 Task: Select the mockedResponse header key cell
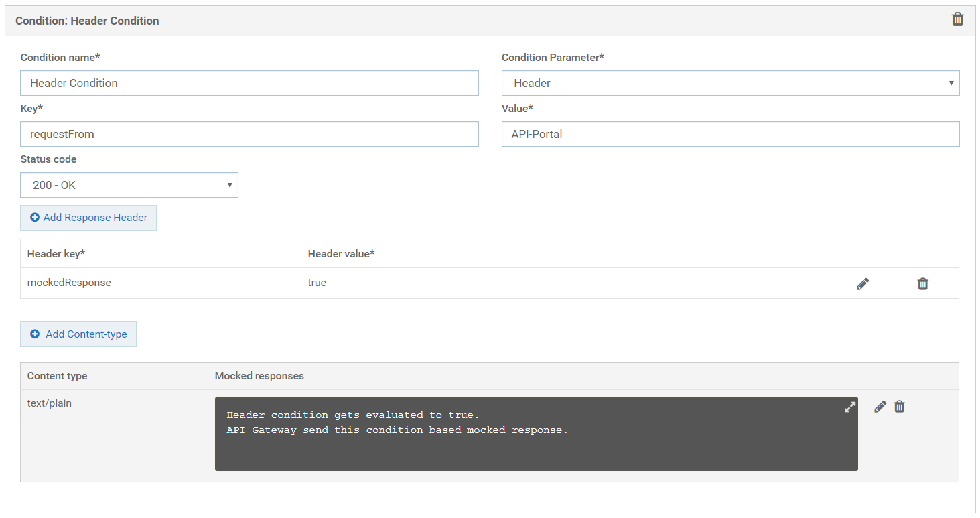[69, 283]
